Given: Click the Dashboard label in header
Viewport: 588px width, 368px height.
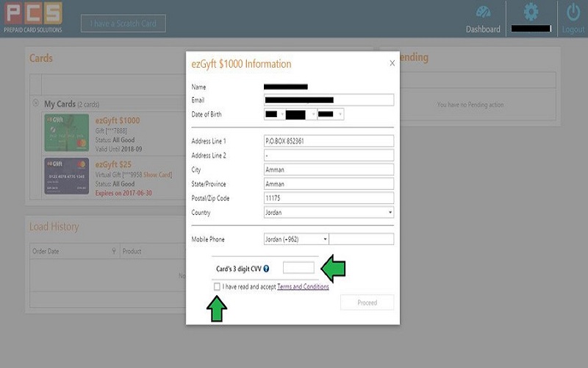Looking at the screenshot, I should (x=483, y=29).
